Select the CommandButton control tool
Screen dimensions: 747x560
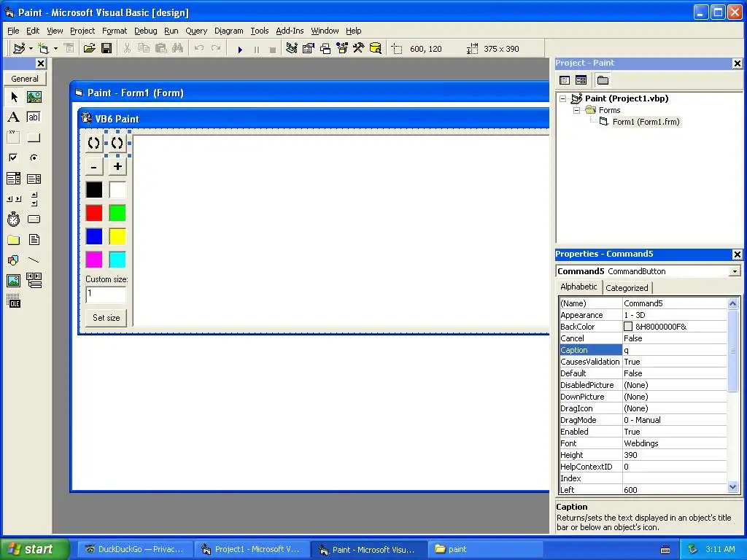point(34,138)
